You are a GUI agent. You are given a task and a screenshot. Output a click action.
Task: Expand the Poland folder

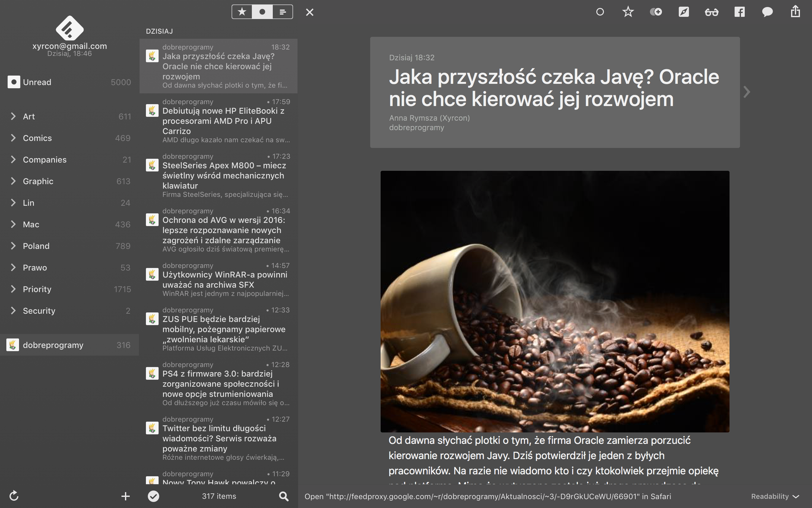(13, 246)
